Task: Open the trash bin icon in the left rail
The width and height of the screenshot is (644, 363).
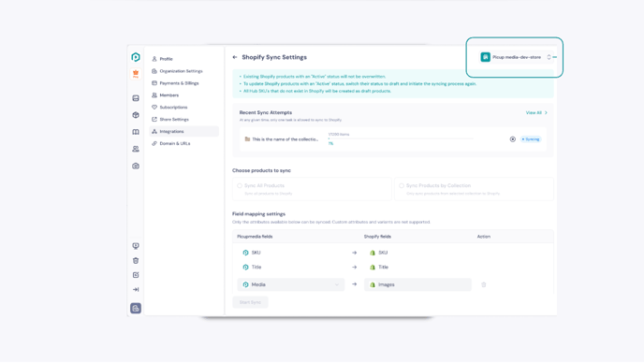Action: pos(136,260)
